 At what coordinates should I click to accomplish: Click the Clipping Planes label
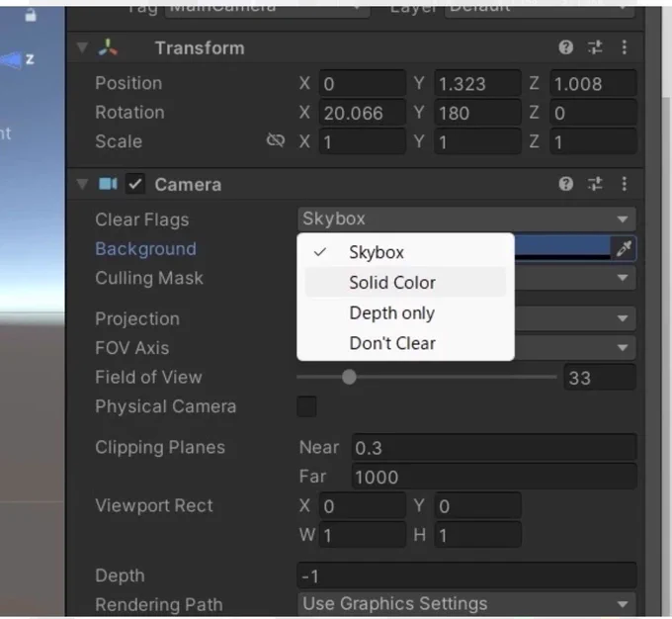click(x=160, y=447)
